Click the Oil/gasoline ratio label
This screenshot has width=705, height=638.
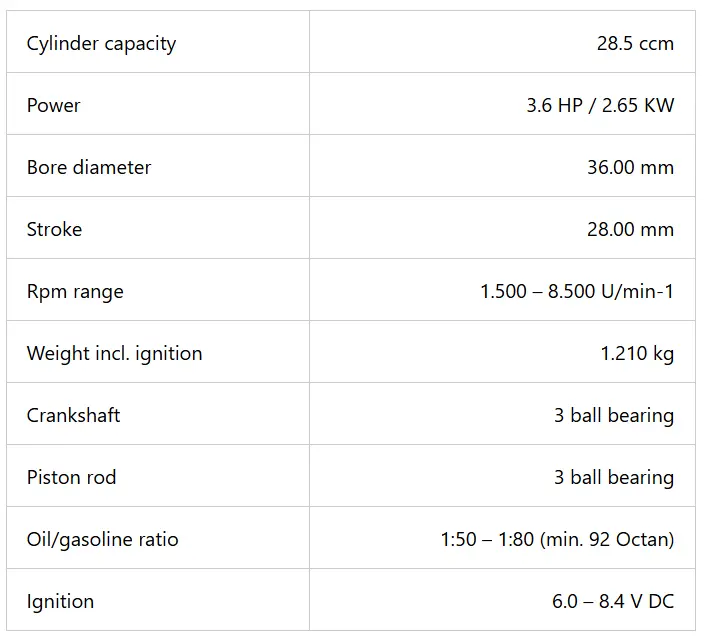pos(102,539)
